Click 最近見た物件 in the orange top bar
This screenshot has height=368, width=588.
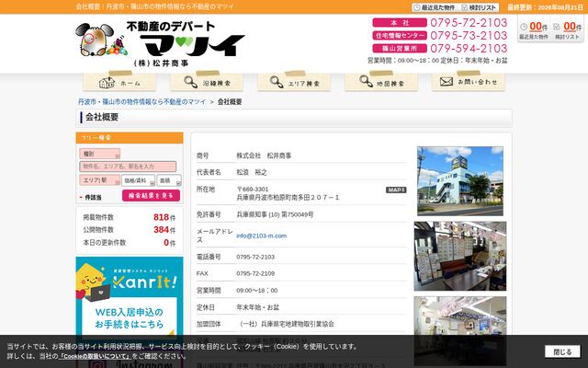pyautogui.click(x=435, y=7)
